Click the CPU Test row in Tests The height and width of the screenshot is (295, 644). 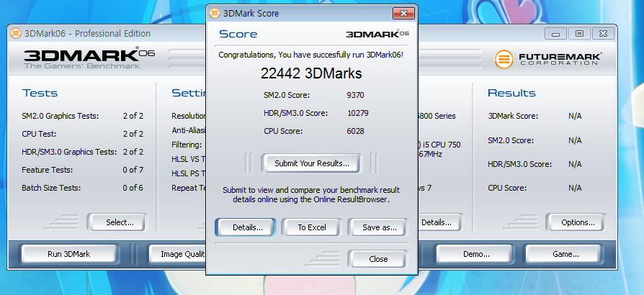point(83,134)
